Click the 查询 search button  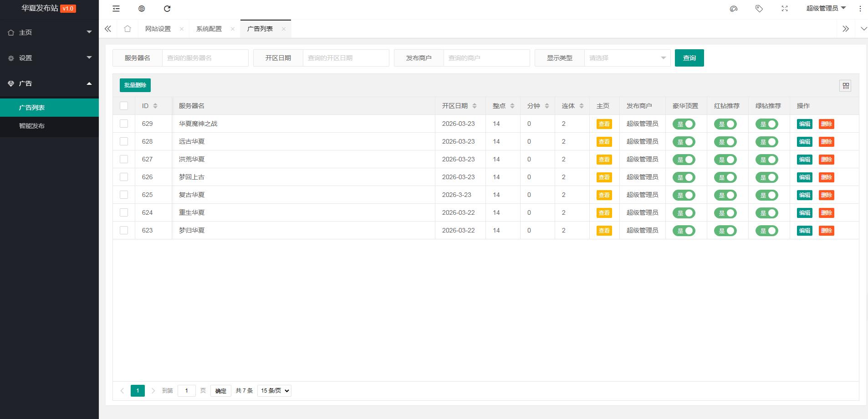[x=689, y=58]
